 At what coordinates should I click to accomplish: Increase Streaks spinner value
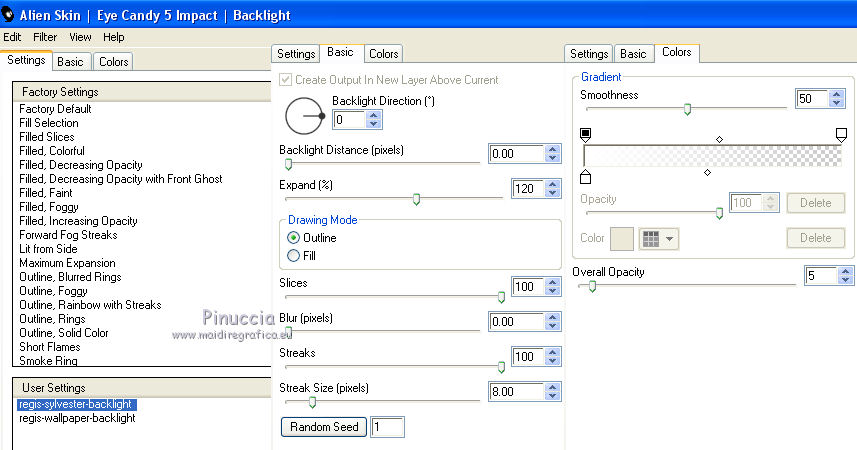[x=553, y=352]
